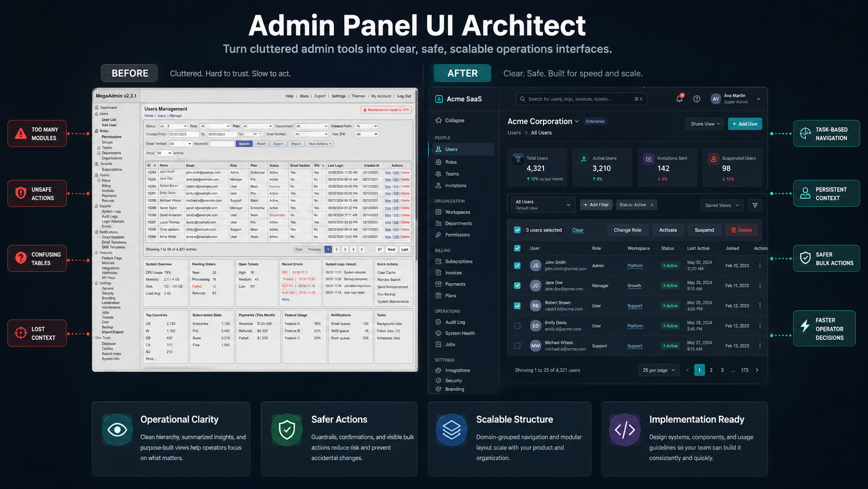Image resolution: width=868 pixels, height=489 pixels.
Task: Click the Confusing Tables question icon
Action: tap(21, 258)
